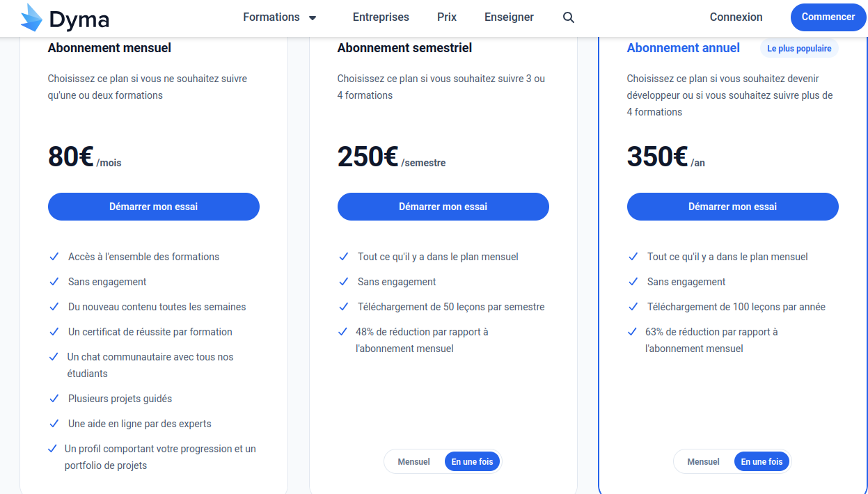Screen dimensions: 868x494
Task: Click checkmark beside 'Téléchargement de 50 leçons'
Action: (x=343, y=307)
